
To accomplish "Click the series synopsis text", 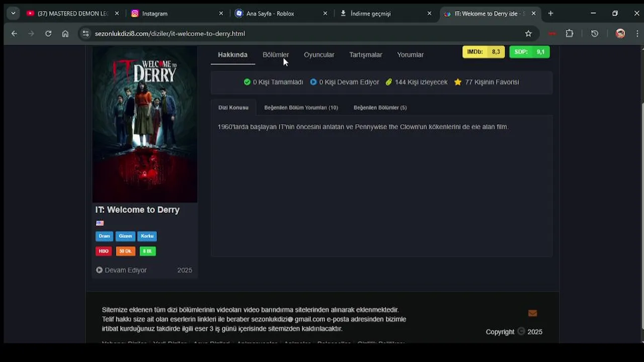I will (x=363, y=127).
